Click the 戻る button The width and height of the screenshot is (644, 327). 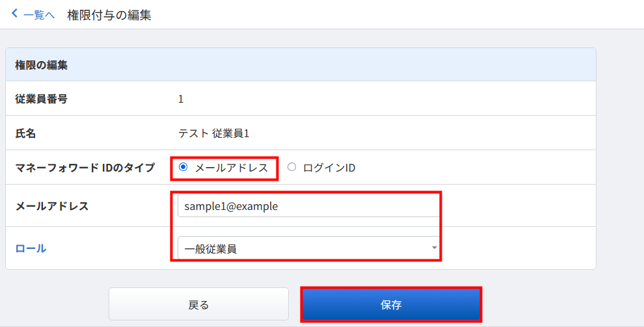click(x=199, y=304)
